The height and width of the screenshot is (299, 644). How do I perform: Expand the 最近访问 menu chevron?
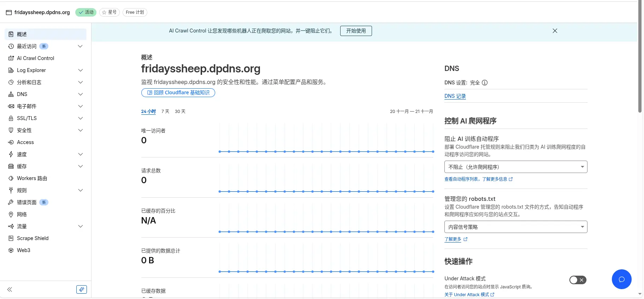point(80,46)
